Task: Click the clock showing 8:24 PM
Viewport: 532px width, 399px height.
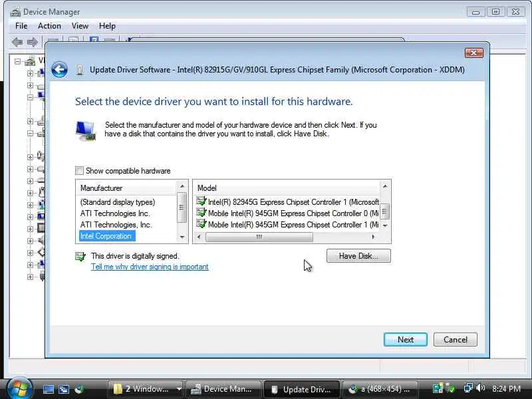Action: (506, 388)
